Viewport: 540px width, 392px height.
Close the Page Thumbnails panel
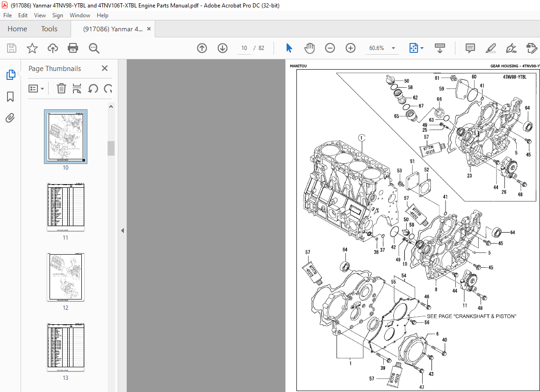pyautogui.click(x=105, y=69)
